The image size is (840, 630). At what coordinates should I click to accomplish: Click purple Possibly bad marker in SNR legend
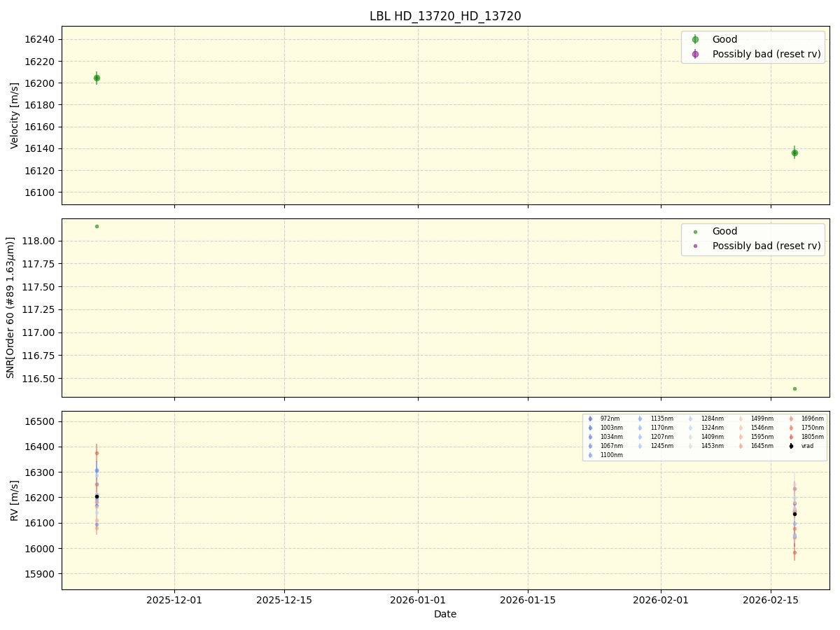click(x=695, y=246)
